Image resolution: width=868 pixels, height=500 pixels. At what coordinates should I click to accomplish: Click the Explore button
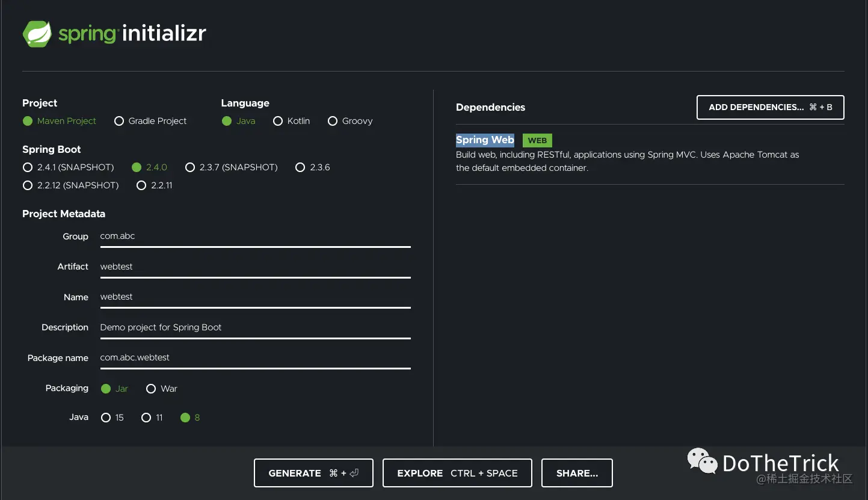click(x=458, y=473)
